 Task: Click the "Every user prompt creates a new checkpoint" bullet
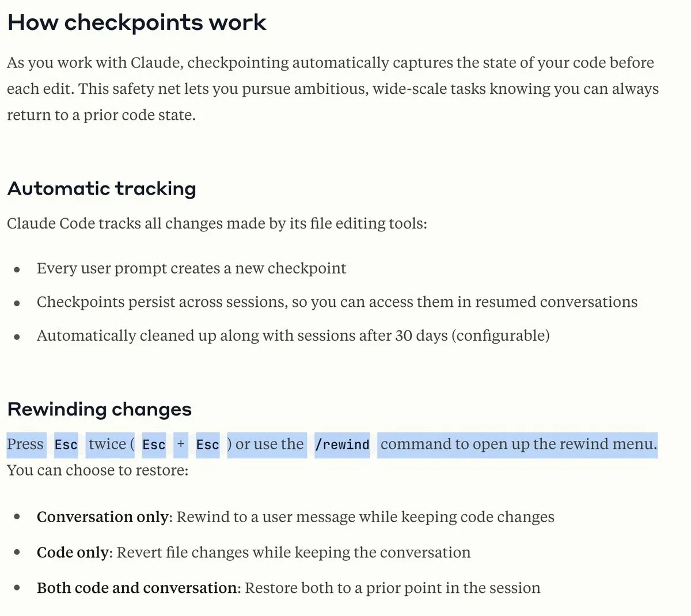coord(191,268)
